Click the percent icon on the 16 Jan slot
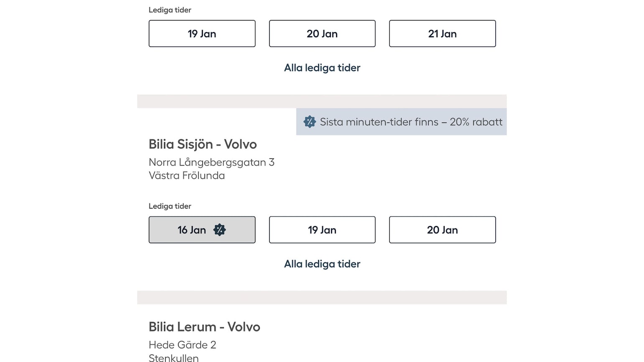The width and height of the screenshot is (644, 362). click(220, 230)
